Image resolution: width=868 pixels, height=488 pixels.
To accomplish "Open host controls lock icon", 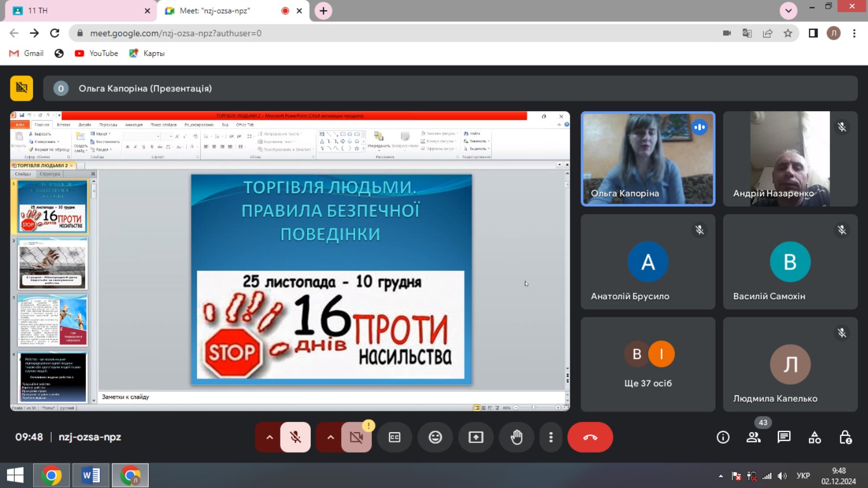I will (x=845, y=437).
